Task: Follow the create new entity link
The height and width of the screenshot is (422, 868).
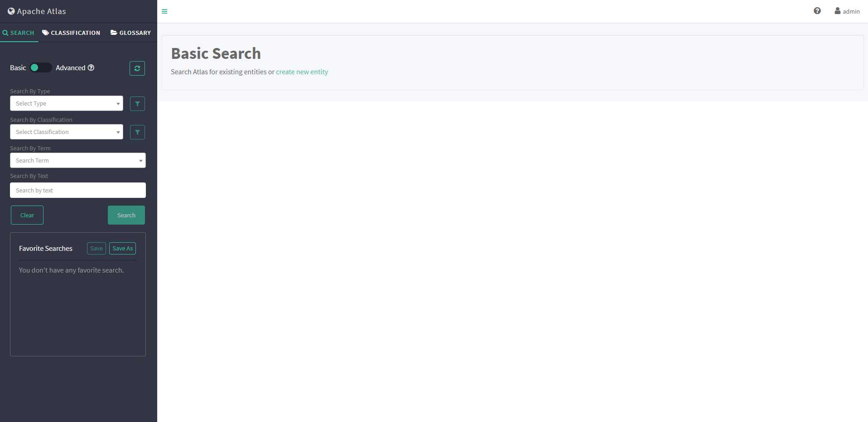Action: coord(302,72)
